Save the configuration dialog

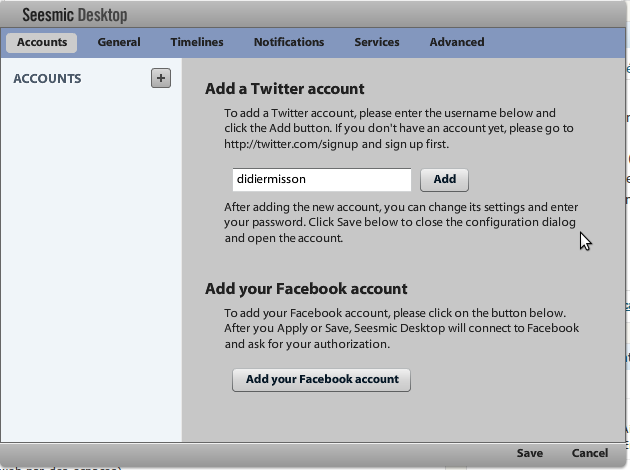[530, 453]
